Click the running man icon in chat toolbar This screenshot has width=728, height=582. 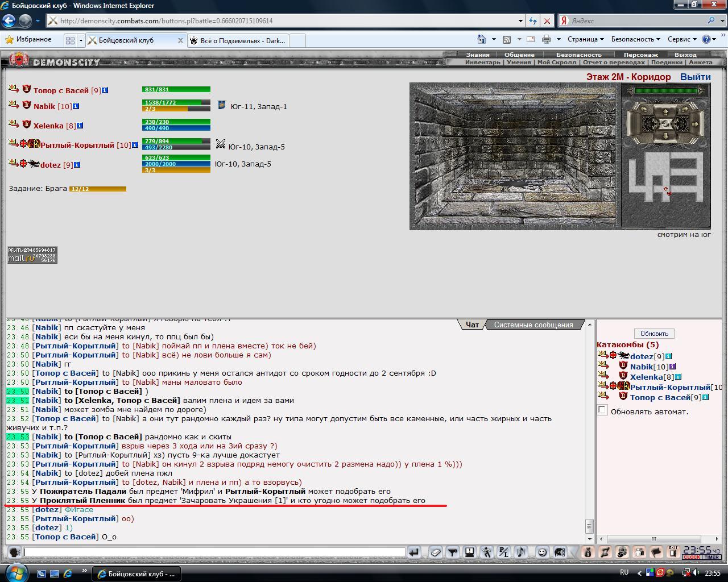487,552
